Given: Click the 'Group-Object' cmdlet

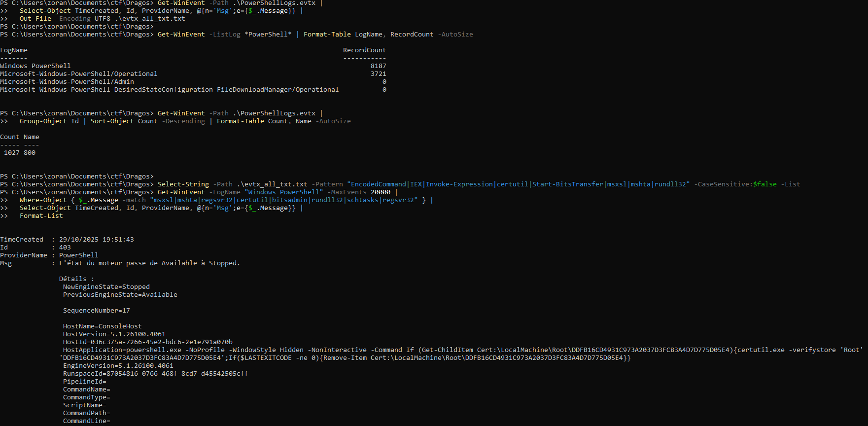Looking at the screenshot, I should tap(43, 121).
